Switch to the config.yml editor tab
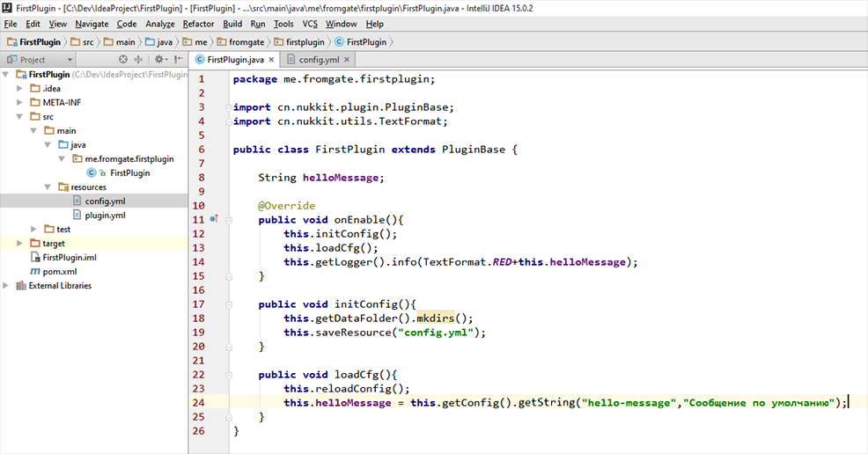This screenshot has height=454, width=868. click(319, 60)
